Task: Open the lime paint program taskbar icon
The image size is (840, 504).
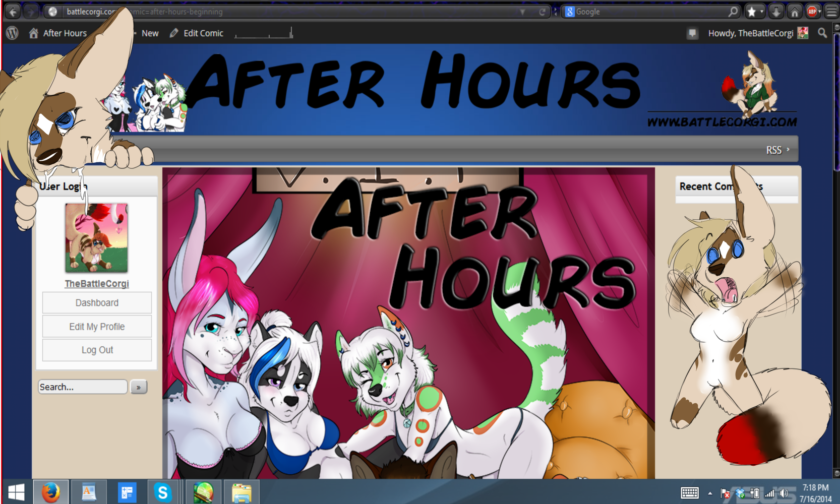Action: pos(203,492)
